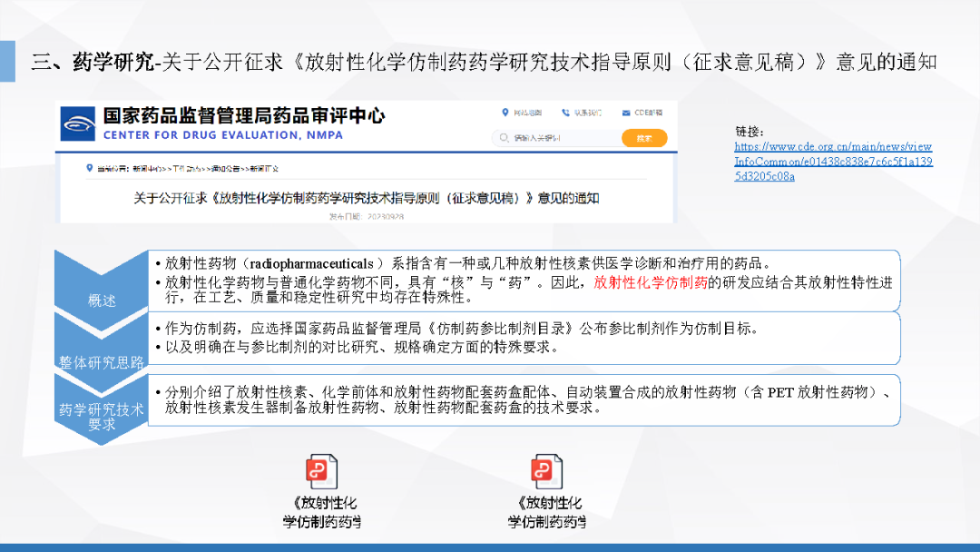Open the cde.org.cn hyperlink under 链接
980x552 pixels.
point(833,162)
